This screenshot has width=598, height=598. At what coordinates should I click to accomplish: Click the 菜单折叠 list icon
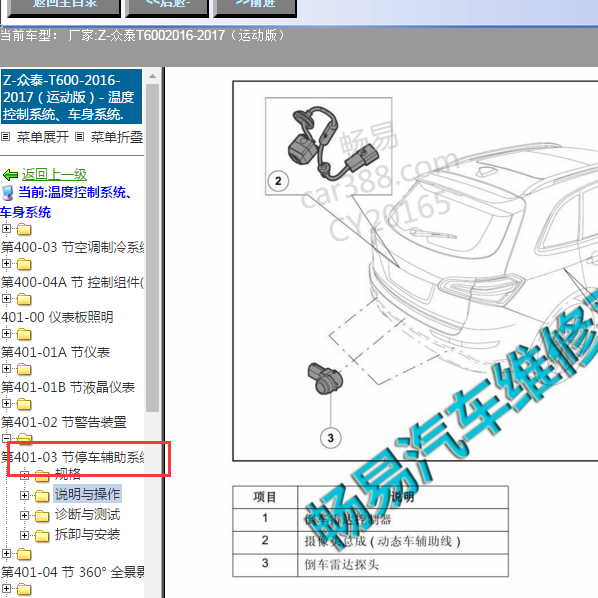tap(79, 137)
